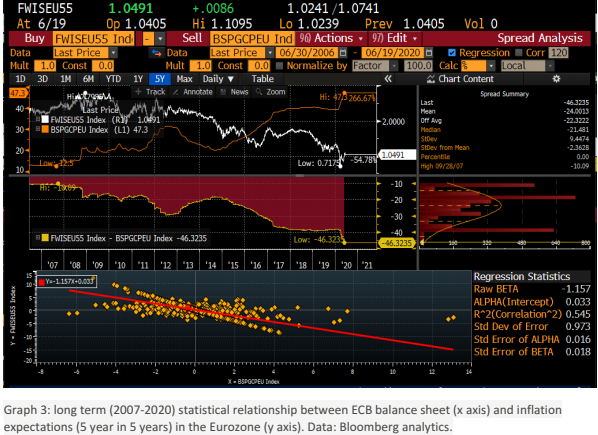598x435 pixels.
Task: Edit the 06/19/2020 end date field
Action: point(393,53)
